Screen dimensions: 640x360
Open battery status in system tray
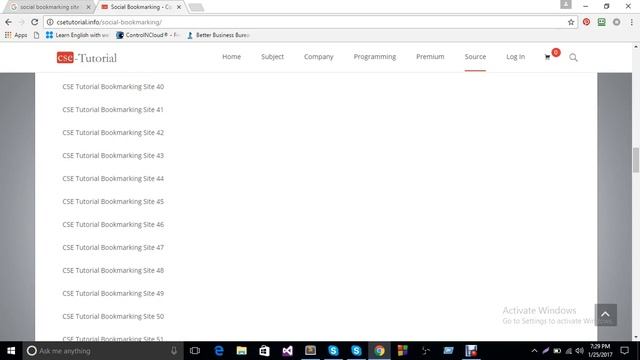click(x=557, y=351)
